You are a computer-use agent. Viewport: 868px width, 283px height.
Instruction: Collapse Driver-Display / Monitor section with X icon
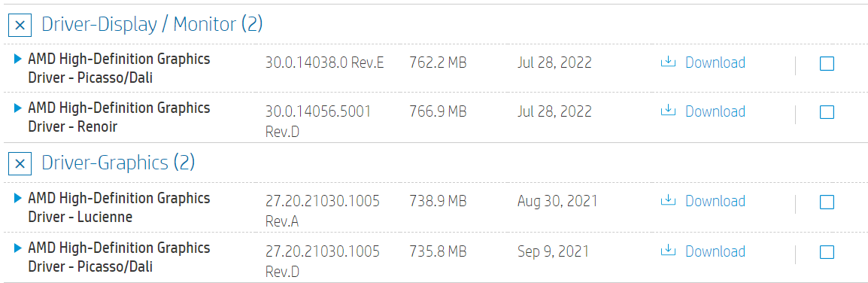[x=20, y=25]
